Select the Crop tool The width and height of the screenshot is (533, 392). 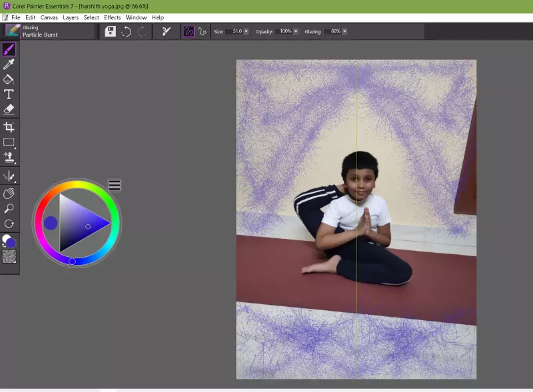pos(9,127)
